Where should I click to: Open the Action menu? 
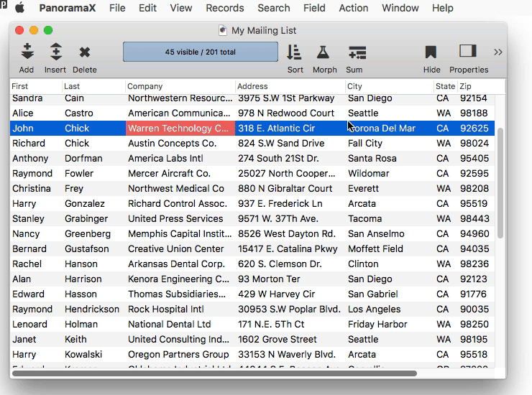pos(353,9)
